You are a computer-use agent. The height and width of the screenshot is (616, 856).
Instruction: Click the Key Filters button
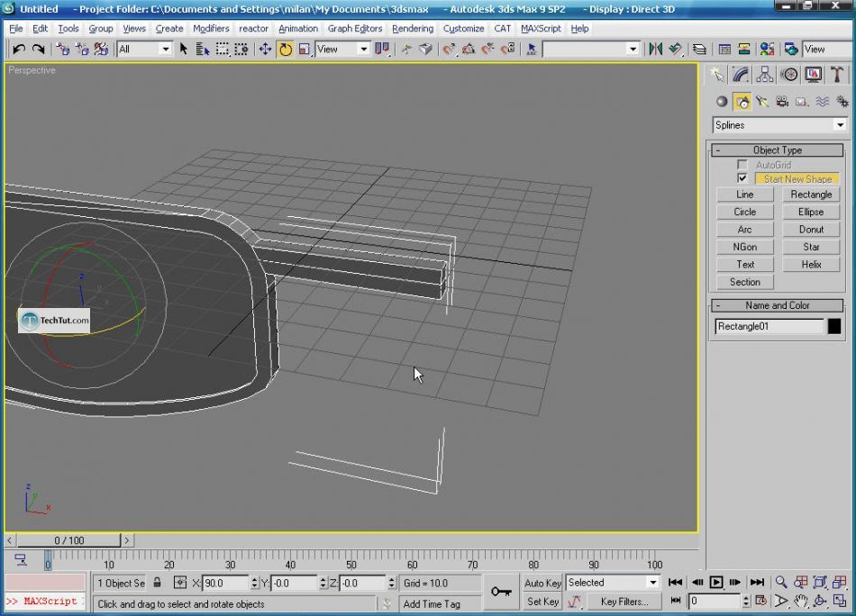(624, 602)
